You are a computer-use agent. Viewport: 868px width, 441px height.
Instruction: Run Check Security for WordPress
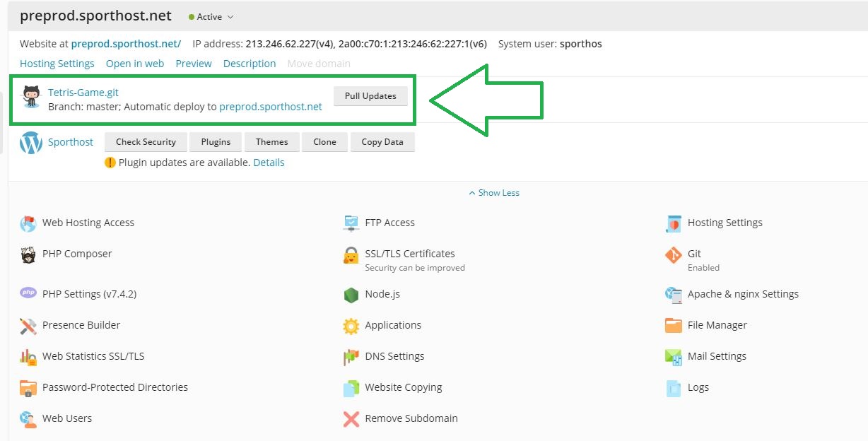point(146,142)
